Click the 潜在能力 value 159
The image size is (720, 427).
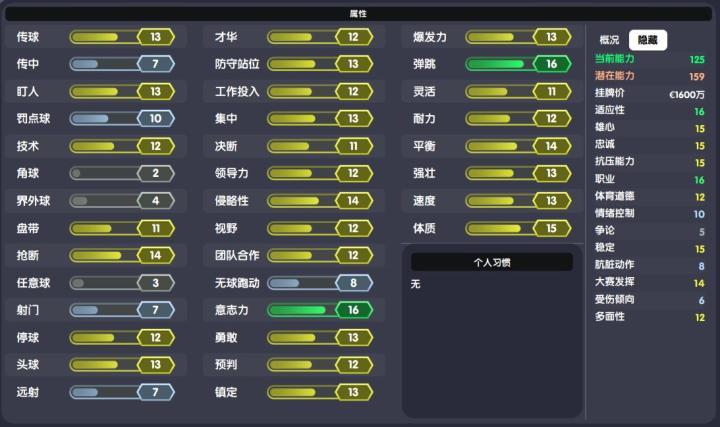click(696, 76)
